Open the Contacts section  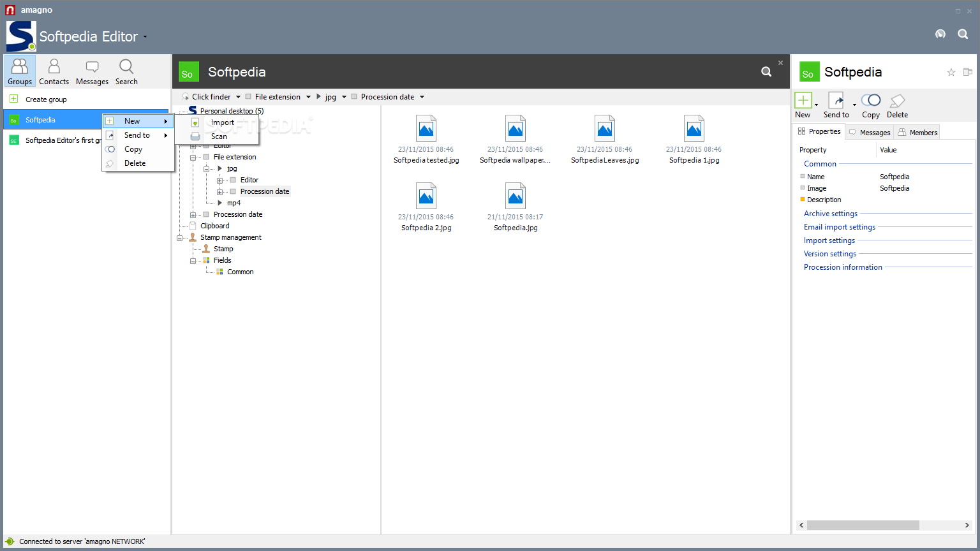pos(54,71)
